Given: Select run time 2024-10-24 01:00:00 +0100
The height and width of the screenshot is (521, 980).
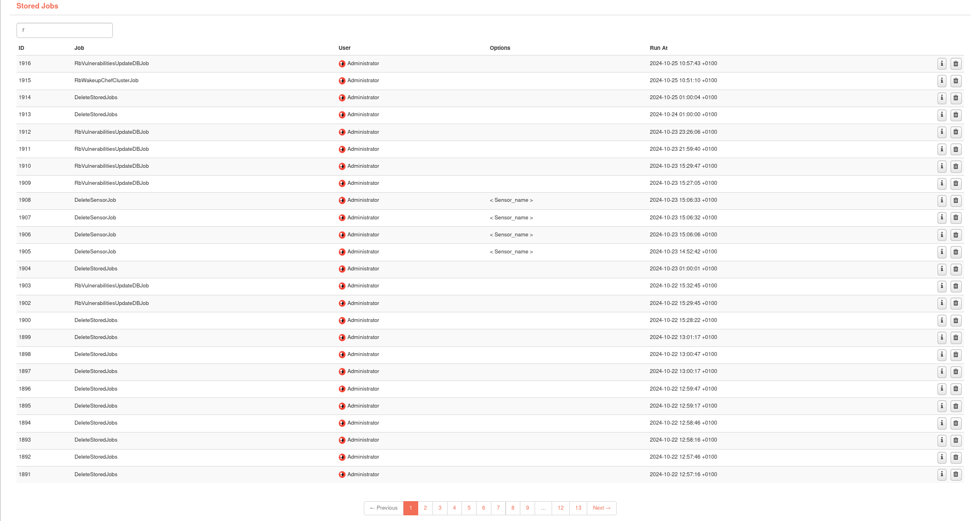Looking at the screenshot, I should click(683, 115).
